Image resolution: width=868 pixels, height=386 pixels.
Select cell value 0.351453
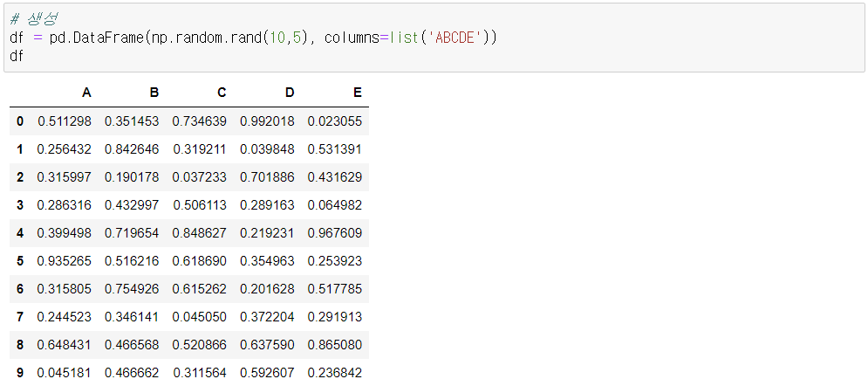pyautogui.click(x=132, y=121)
